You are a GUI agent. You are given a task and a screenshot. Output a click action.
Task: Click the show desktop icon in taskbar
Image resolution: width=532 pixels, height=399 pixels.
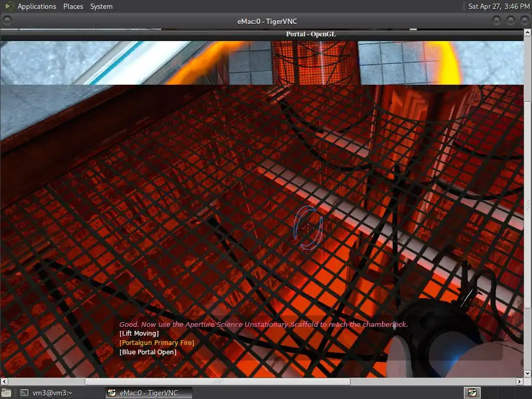[6, 393]
